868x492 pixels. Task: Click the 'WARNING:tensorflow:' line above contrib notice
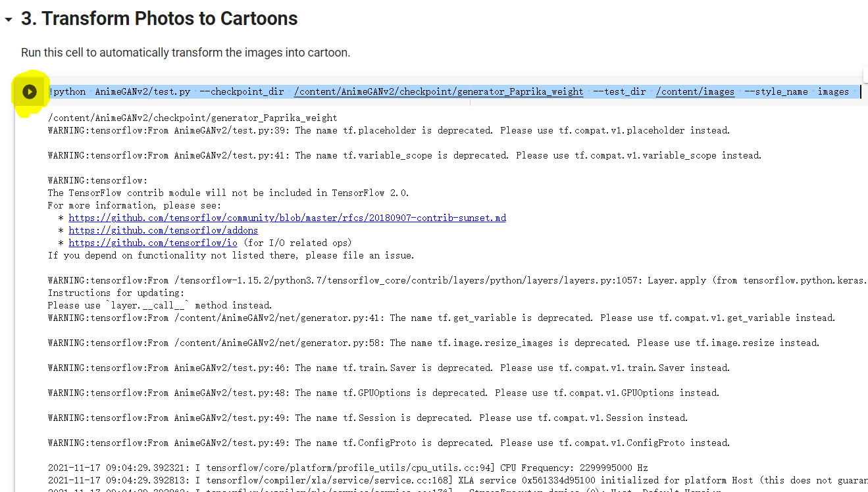97,180
